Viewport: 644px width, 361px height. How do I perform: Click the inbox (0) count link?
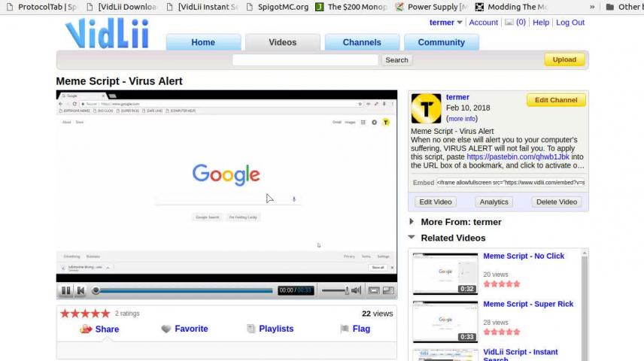(521, 22)
